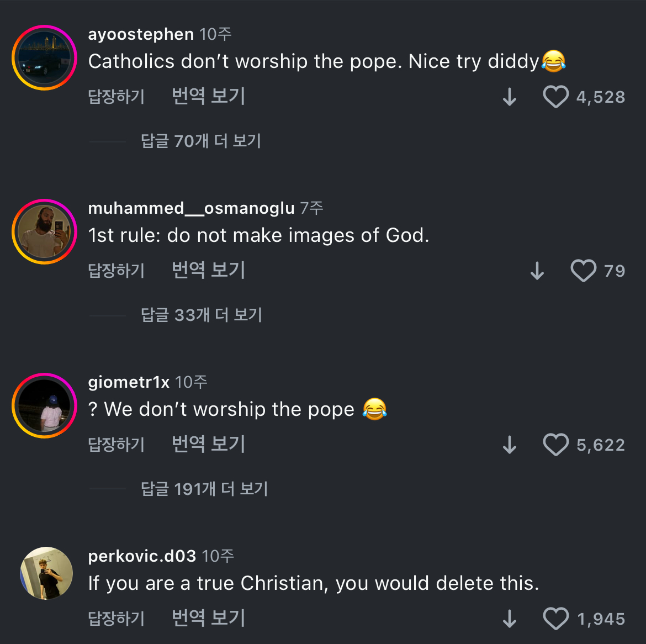This screenshot has height=644, width=646.
Task: View translation of ayoostephen's comment
Action: click(x=208, y=97)
